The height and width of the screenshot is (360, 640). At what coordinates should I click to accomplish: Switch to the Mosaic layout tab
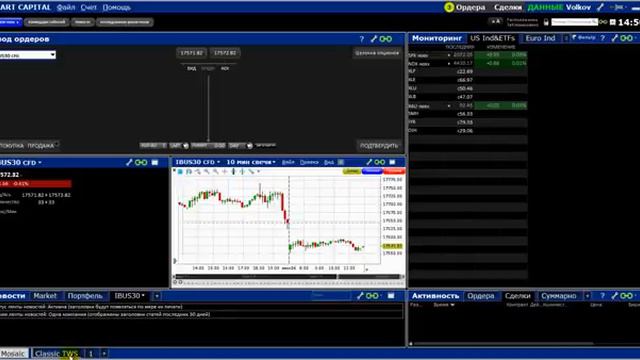click(13, 353)
